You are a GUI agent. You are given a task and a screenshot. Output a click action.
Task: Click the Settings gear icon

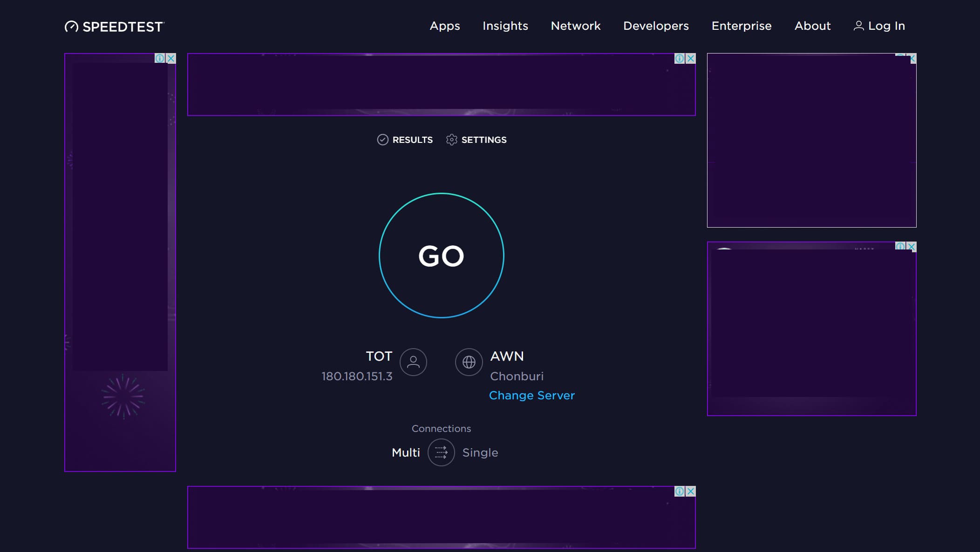tap(451, 140)
